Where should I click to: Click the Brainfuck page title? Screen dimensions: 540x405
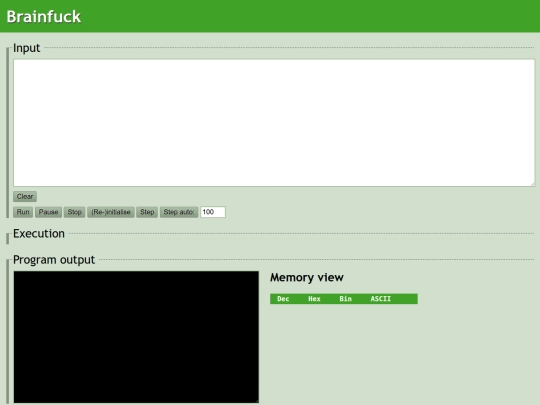click(44, 17)
